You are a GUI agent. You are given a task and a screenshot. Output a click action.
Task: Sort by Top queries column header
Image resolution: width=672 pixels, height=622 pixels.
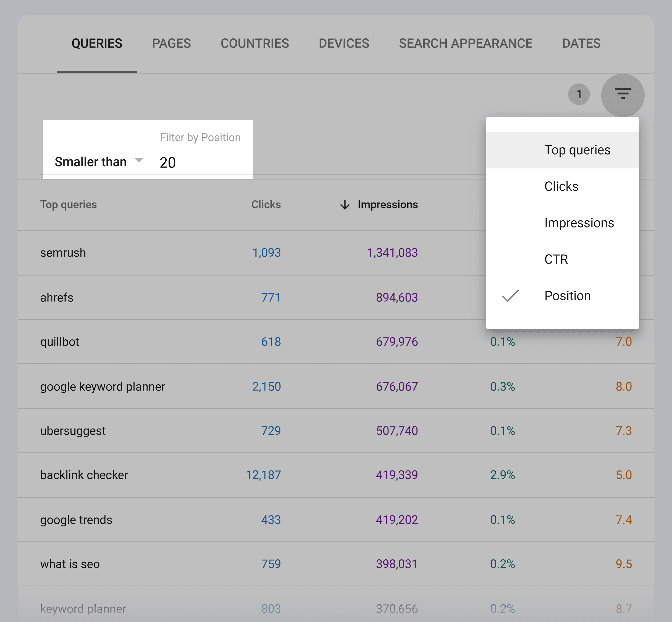(x=68, y=205)
